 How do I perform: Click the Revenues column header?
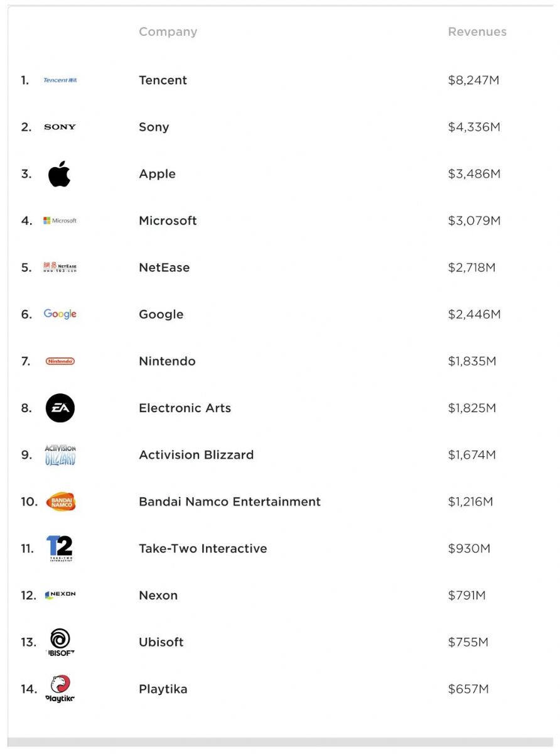477,32
